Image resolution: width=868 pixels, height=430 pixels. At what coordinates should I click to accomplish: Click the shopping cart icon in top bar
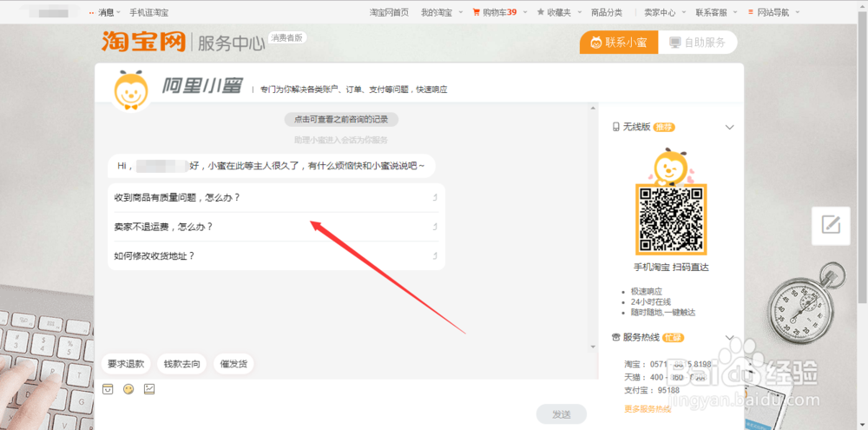pyautogui.click(x=476, y=12)
